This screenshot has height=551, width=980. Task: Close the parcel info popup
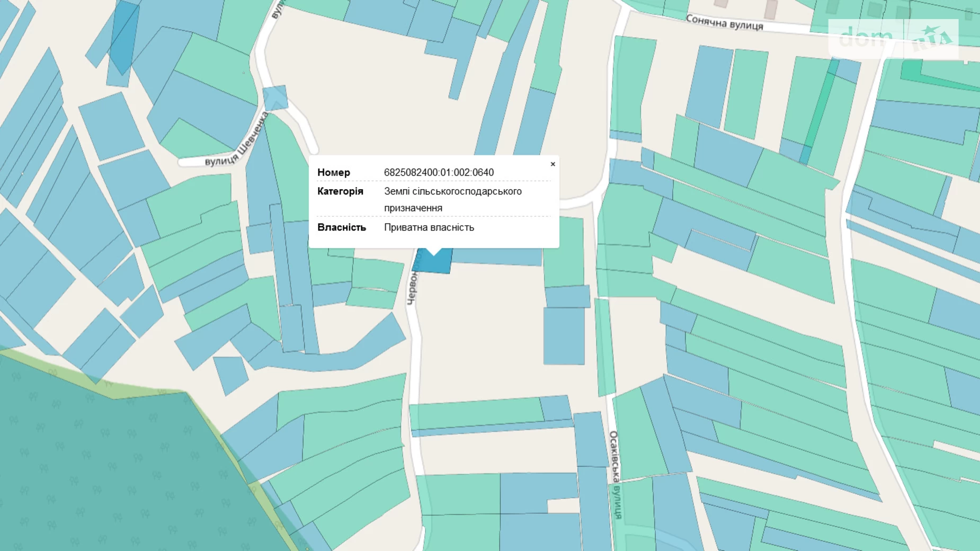pyautogui.click(x=553, y=164)
